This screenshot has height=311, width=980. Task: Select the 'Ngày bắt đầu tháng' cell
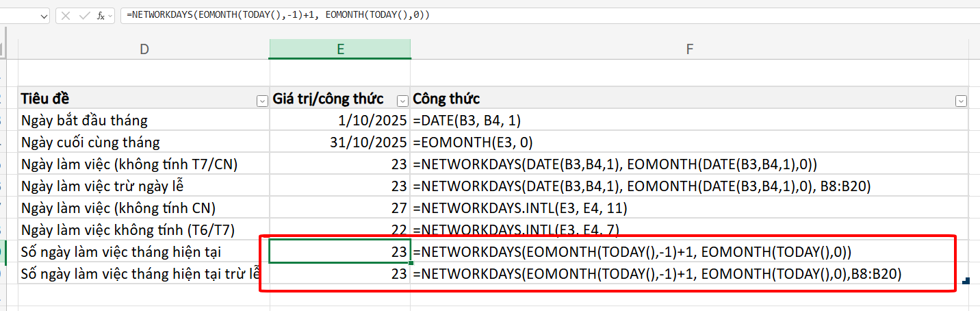tap(144, 121)
